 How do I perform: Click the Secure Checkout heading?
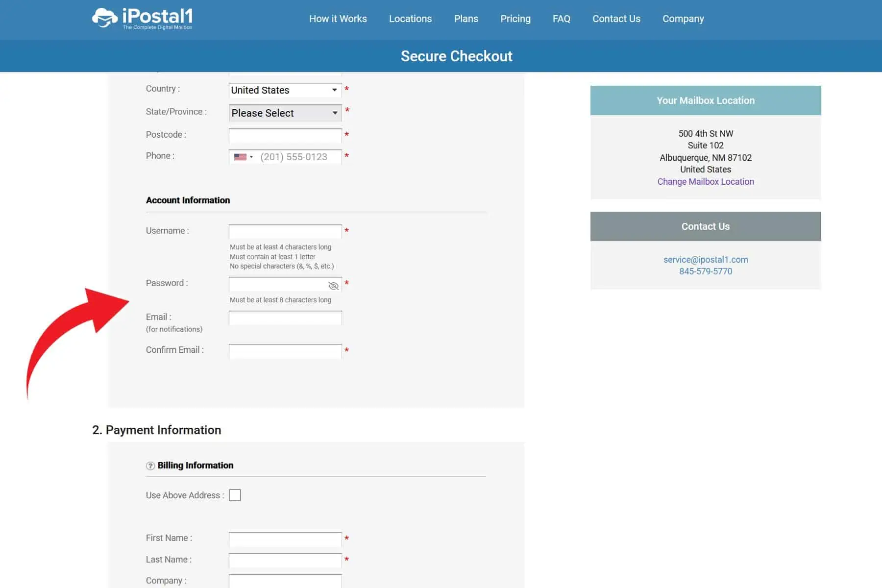coord(457,56)
